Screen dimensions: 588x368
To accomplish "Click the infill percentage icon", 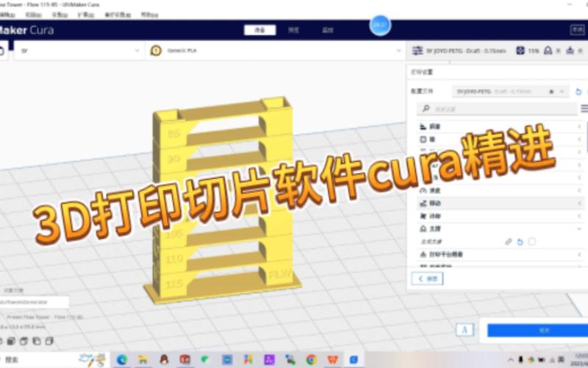I will point(520,50).
